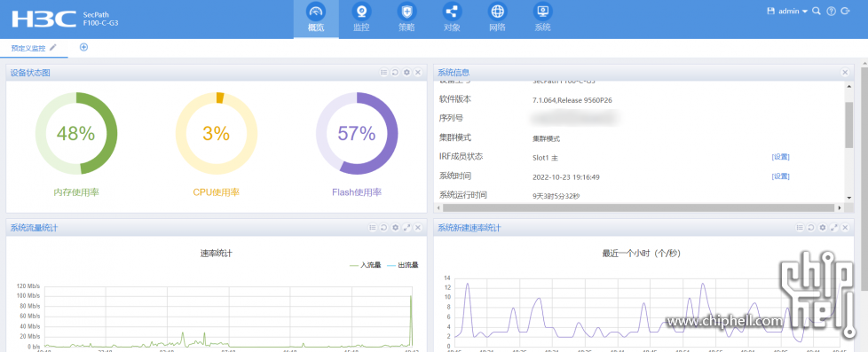
Task: Click the Slot1 主 status text
Action: 545,158
